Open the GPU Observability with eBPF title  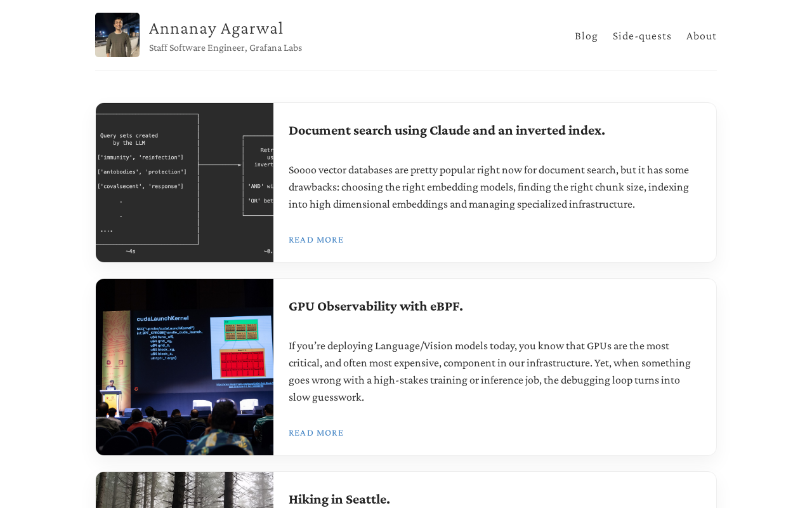376,306
